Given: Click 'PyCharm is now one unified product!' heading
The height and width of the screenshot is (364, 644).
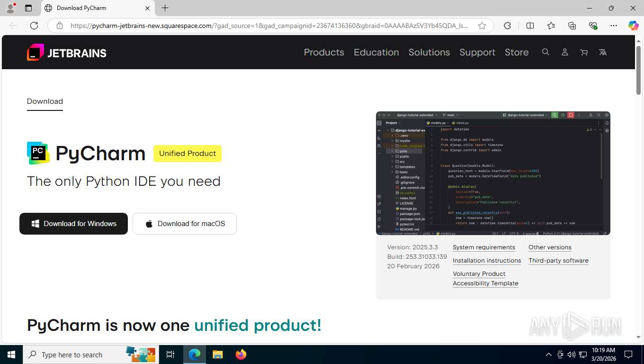Looking at the screenshot, I should (174, 325).
